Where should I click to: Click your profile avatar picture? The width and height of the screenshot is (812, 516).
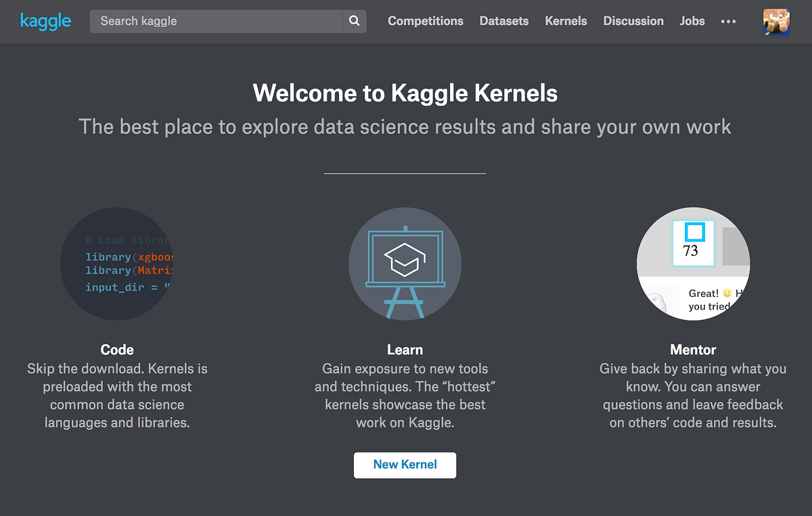(776, 21)
